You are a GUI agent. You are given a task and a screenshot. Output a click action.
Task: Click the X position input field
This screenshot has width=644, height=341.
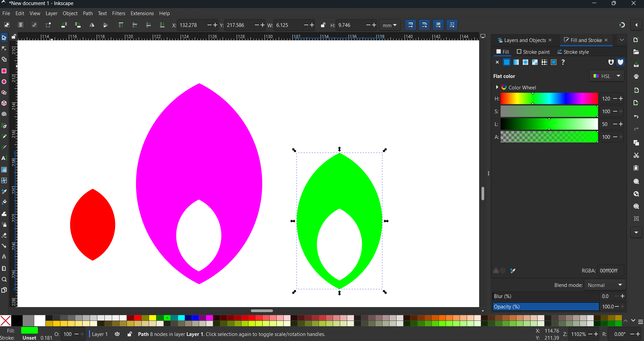tap(191, 25)
